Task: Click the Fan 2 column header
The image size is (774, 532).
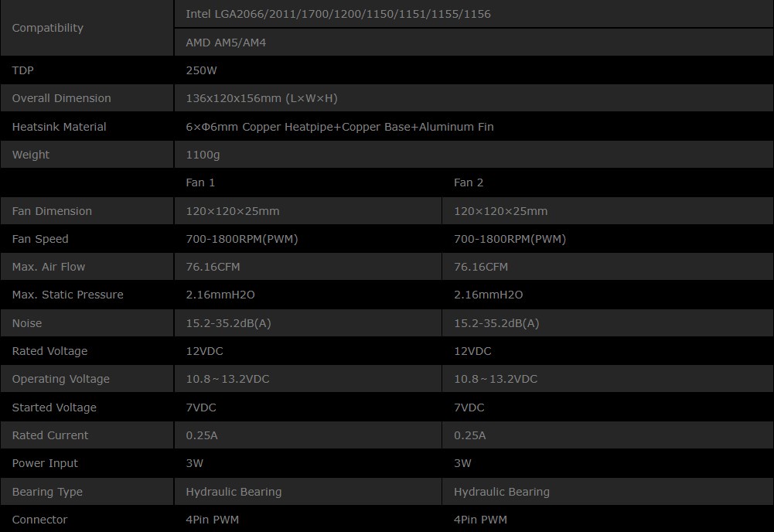Action: click(x=469, y=182)
